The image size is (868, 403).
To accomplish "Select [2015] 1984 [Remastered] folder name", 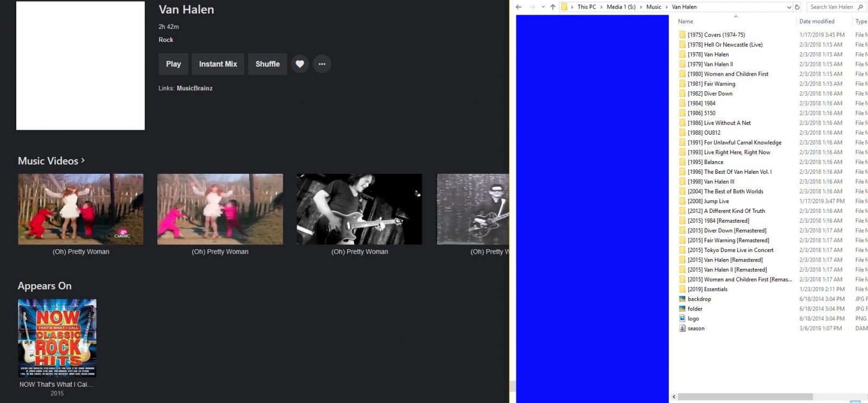I will tap(718, 221).
